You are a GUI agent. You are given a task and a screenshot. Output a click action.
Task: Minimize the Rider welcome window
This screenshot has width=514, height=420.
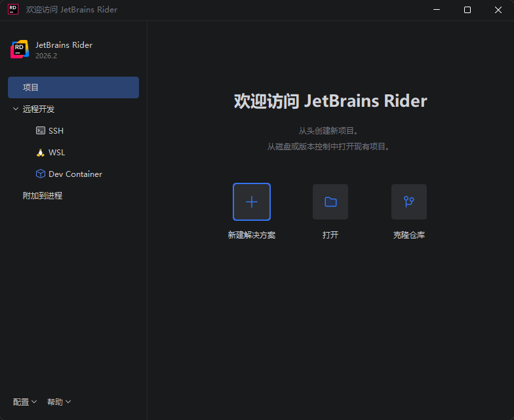pyautogui.click(x=437, y=10)
